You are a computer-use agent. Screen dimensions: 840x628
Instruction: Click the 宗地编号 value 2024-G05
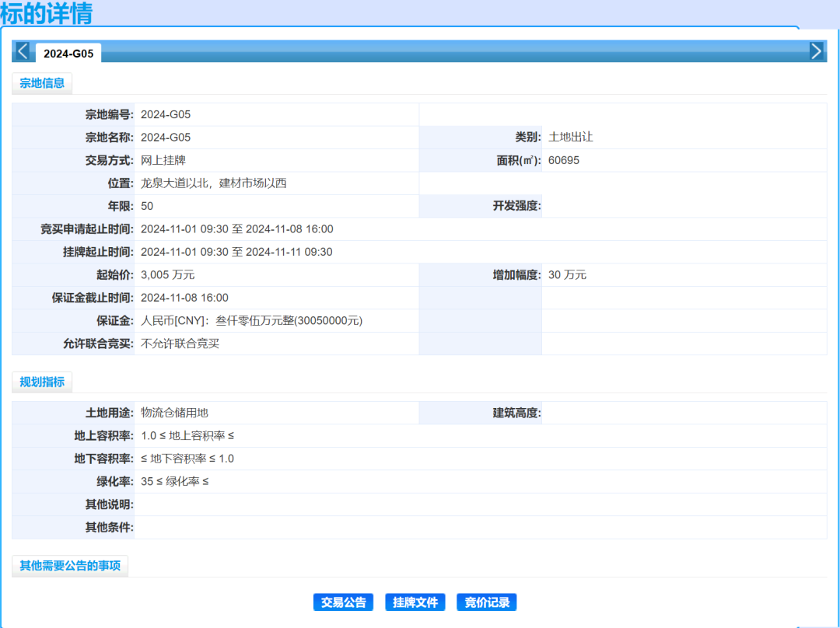tap(166, 114)
